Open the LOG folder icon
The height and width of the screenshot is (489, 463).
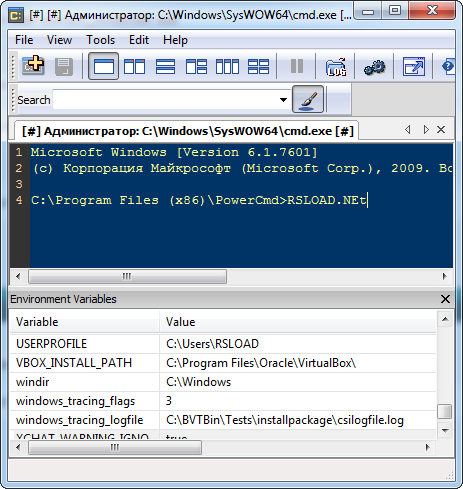click(x=336, y=67)
